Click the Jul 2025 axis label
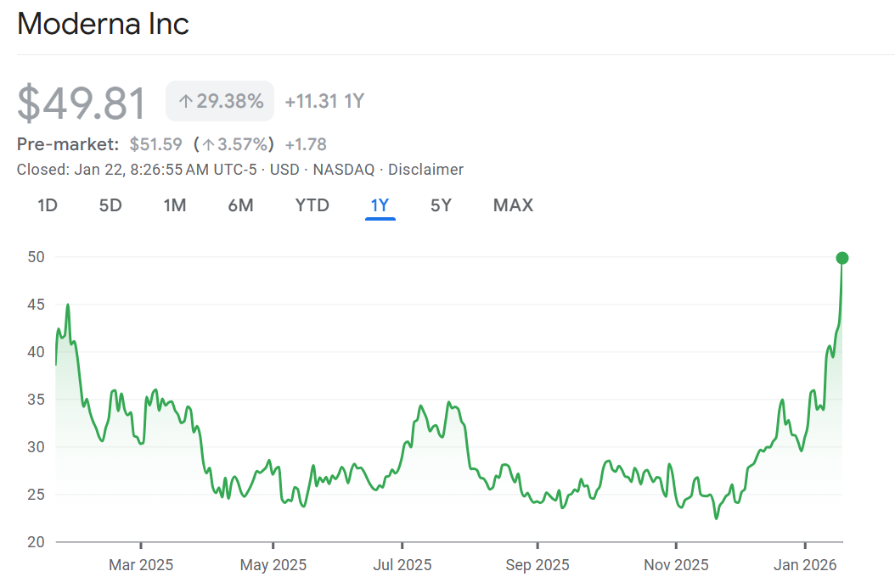 coord(402,565)
